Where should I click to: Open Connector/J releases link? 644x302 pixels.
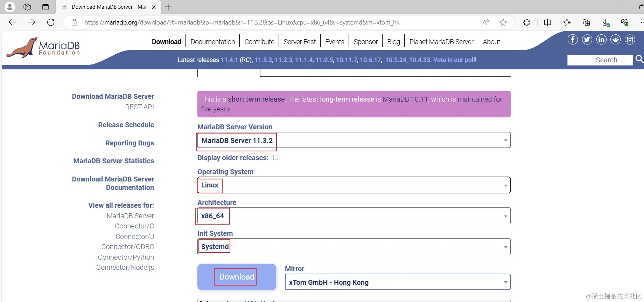(x=135, y=236)
